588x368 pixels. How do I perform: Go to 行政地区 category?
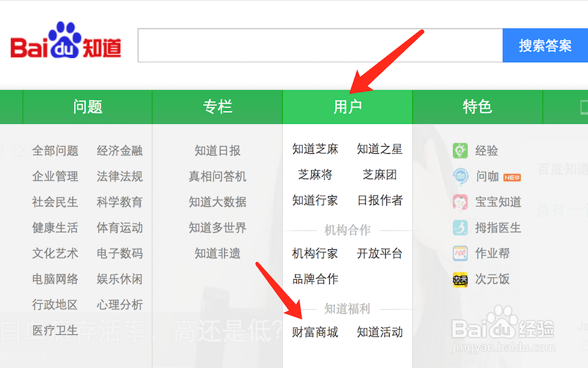(55, 304)
